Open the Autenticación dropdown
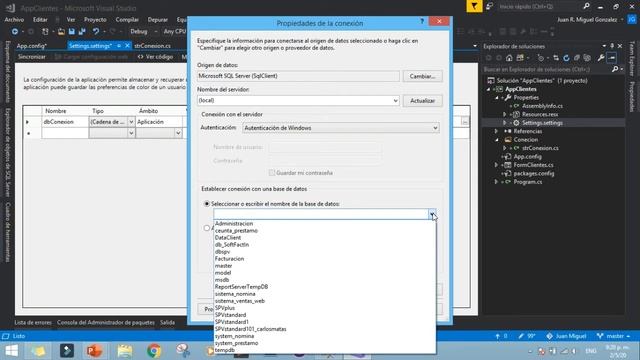Image resolution: width=640 pixels, height=360 pixels. coord(435,128)
